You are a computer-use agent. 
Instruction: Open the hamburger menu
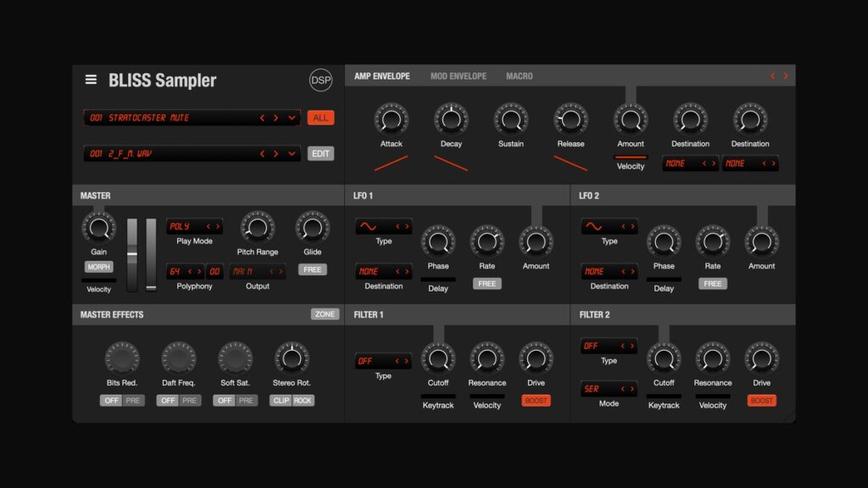click(91, 79)
